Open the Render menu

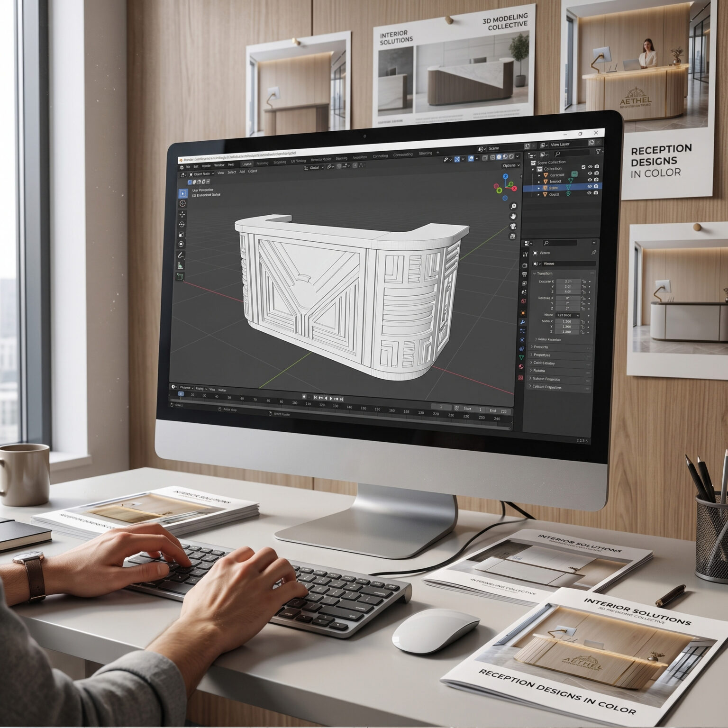coord(206,166)
